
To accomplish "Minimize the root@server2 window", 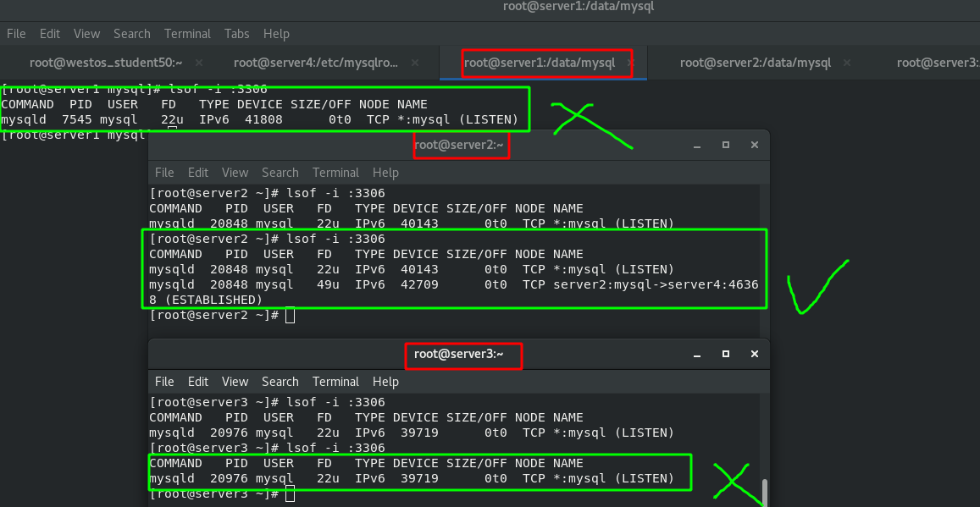I will tap(697, 145).
